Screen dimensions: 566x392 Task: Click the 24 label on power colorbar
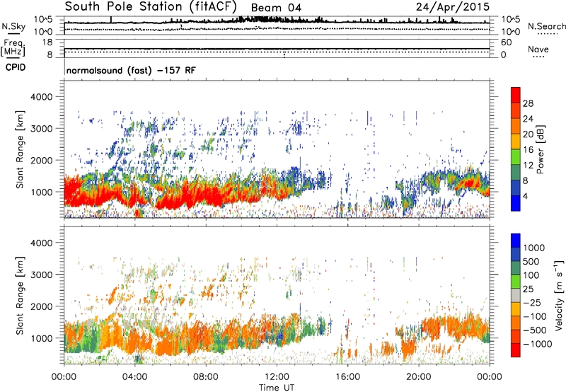[x=528, y=119]
